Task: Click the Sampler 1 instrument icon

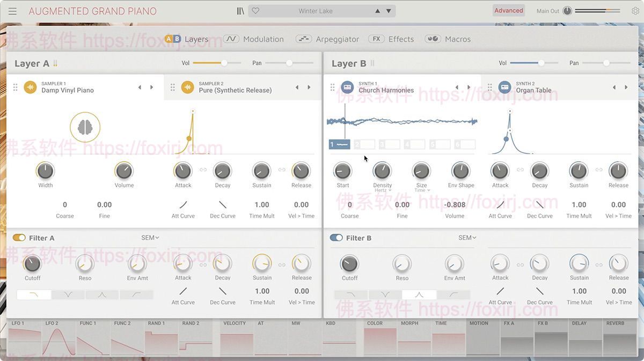Action: pos(30,86)
